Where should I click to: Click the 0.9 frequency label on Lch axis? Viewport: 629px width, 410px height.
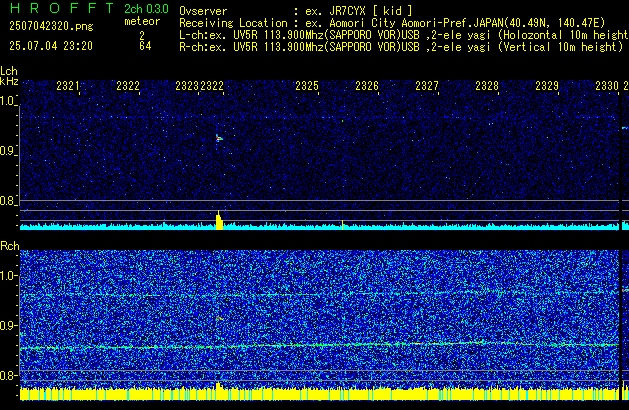tap(8, 151)
